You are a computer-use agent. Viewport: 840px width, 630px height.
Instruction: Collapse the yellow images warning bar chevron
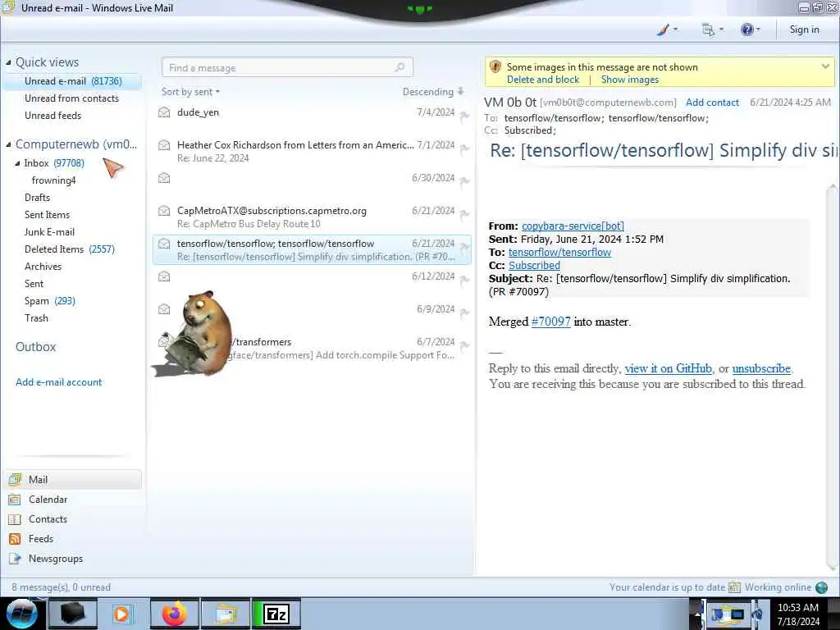point(825,66)
